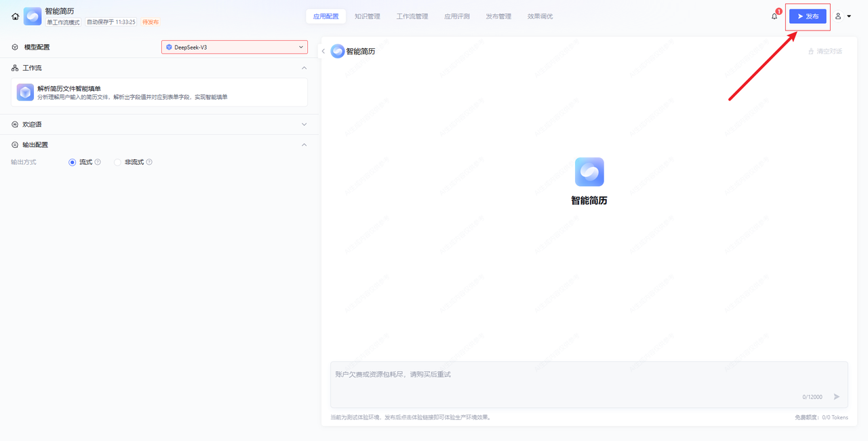Click the home icon at top left
Viewport: 868px width, 441px height.
(x=15, y=16)
